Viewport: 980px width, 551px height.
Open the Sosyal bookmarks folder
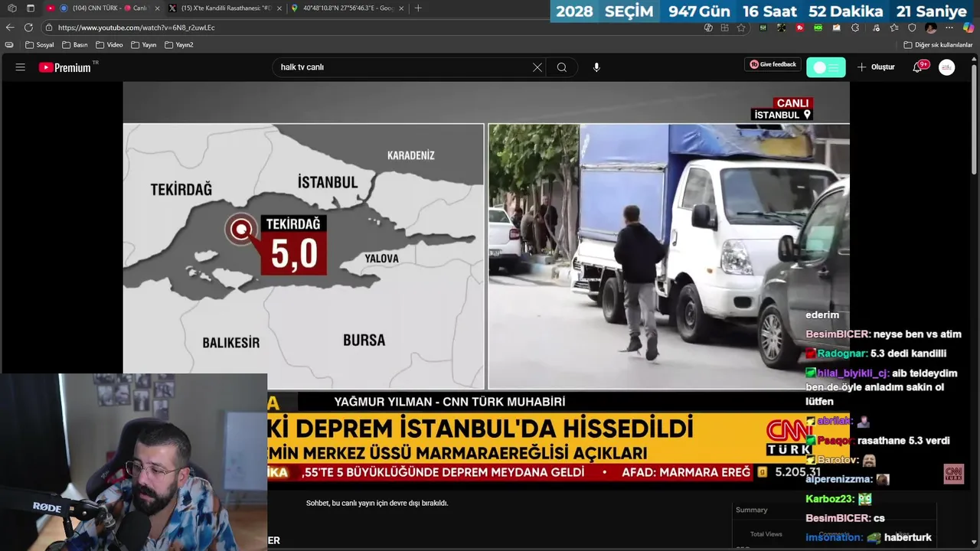click(x=40, y=45)
